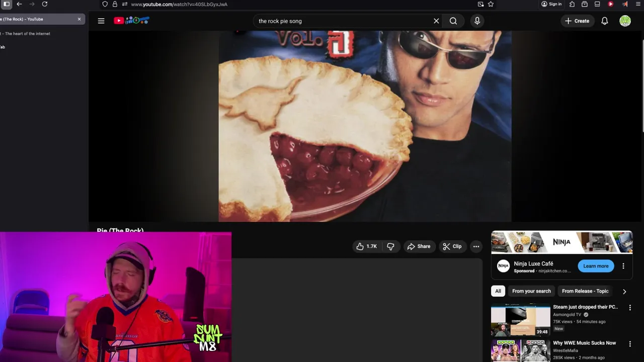Open options menu for the Ninja ad

pos(623,266)
